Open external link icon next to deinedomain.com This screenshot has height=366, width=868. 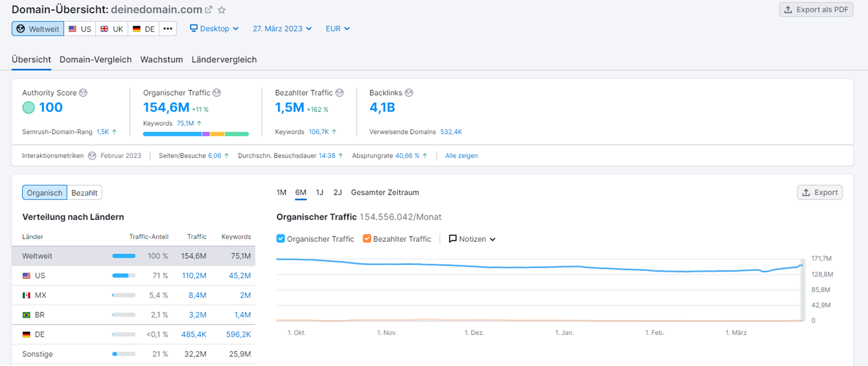(209, 10)
